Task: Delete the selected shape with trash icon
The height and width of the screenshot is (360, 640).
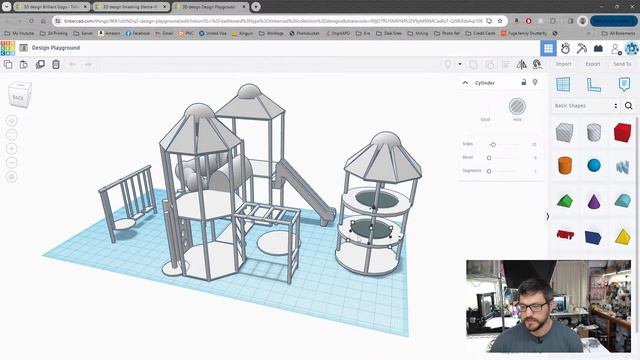Action: pos(56,64)
